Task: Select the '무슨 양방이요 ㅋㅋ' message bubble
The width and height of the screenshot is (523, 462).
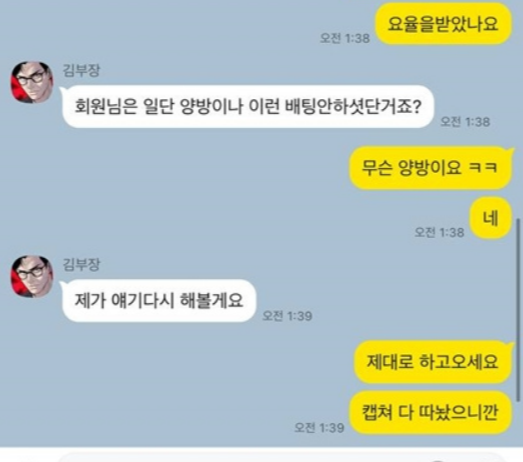Action: point(431,168)
